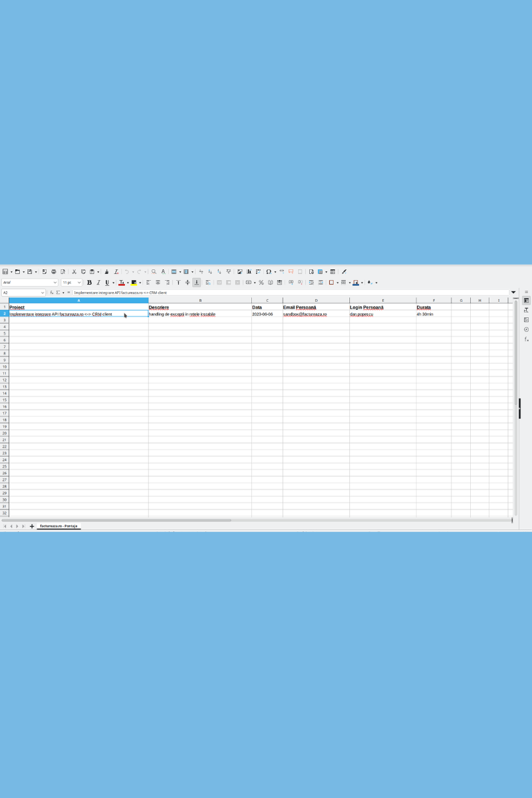Add a new sheet with the plus button

pyautogui.click(x=32, y=525)
